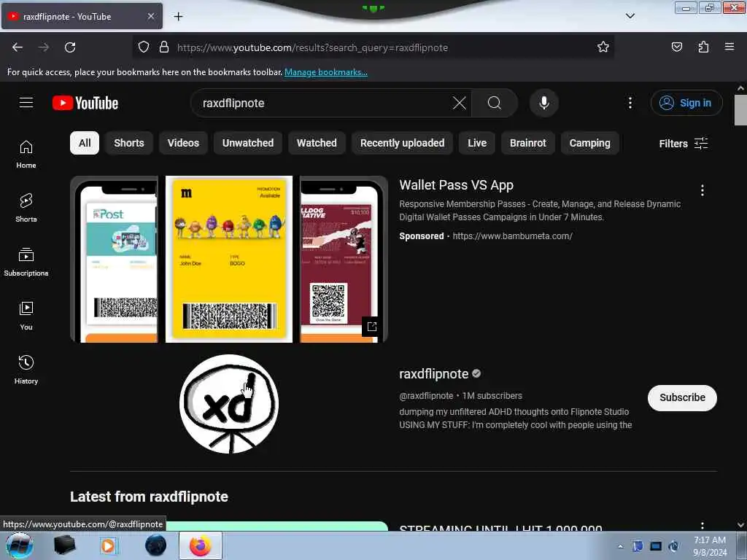Viewport: 747px width, 560px height.
Task: Click the YouTube logo
Action: [85, 103]
